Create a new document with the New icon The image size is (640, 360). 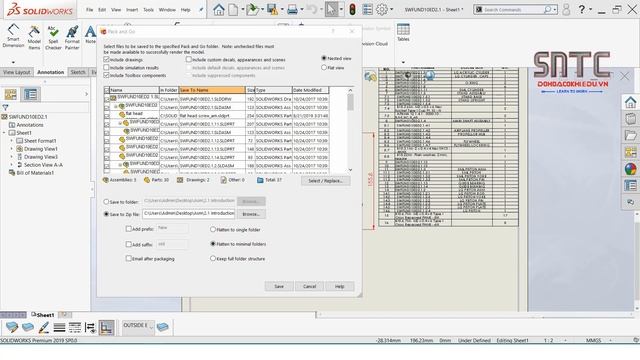[233, 9]
